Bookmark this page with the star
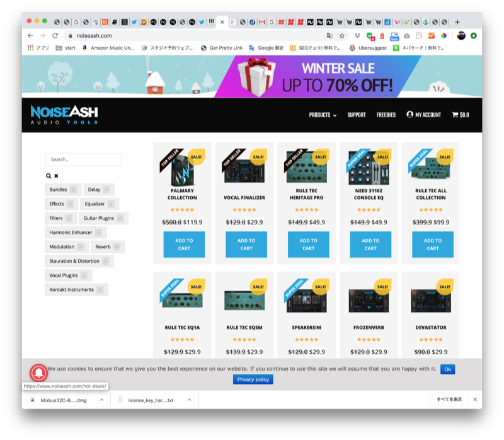Image resolution: width=504 pixels, height=440 pixels. (x=342, y=36)
